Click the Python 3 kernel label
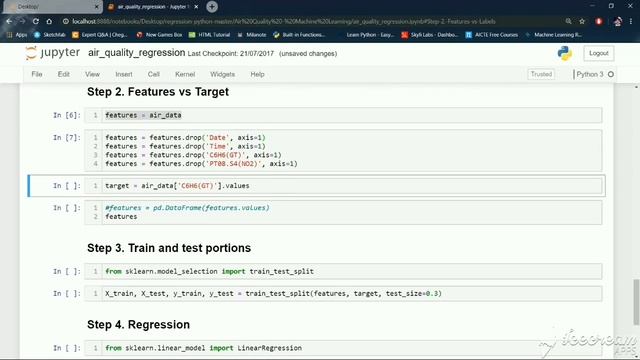The height and width of the screenshot is (360, 640). click(589, 74)
